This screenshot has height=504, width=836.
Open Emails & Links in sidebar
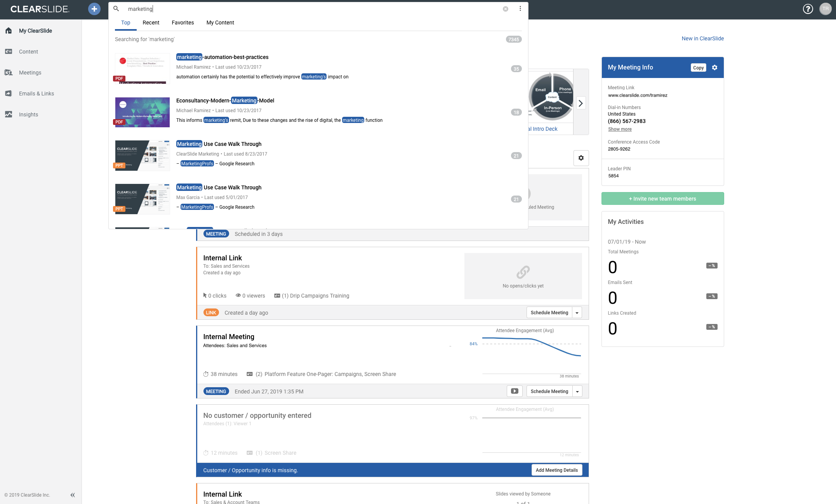pos(36,94)
